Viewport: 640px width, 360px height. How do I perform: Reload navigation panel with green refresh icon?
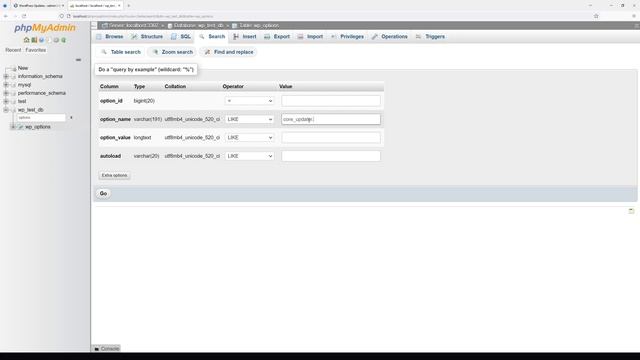(63, 40)
